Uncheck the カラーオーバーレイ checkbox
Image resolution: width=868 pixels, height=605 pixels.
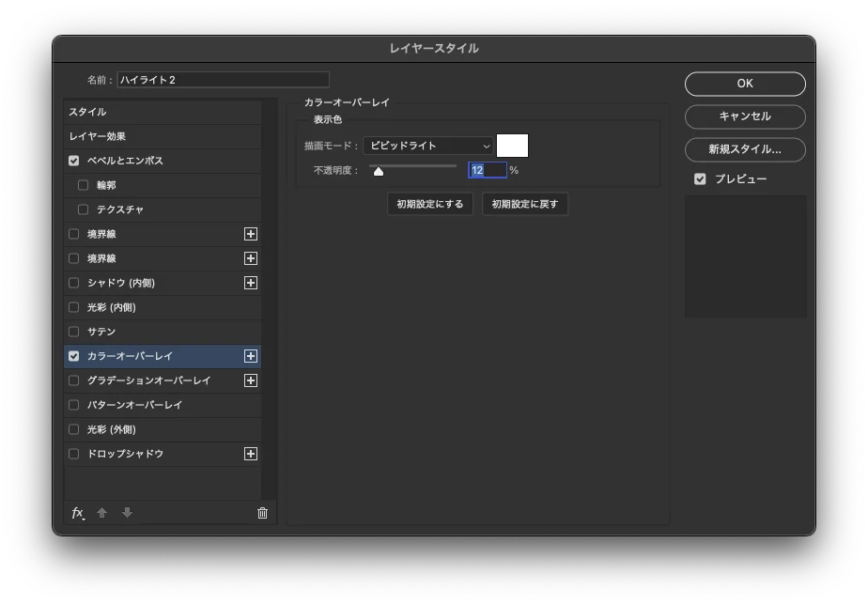[x=73, y=356]
